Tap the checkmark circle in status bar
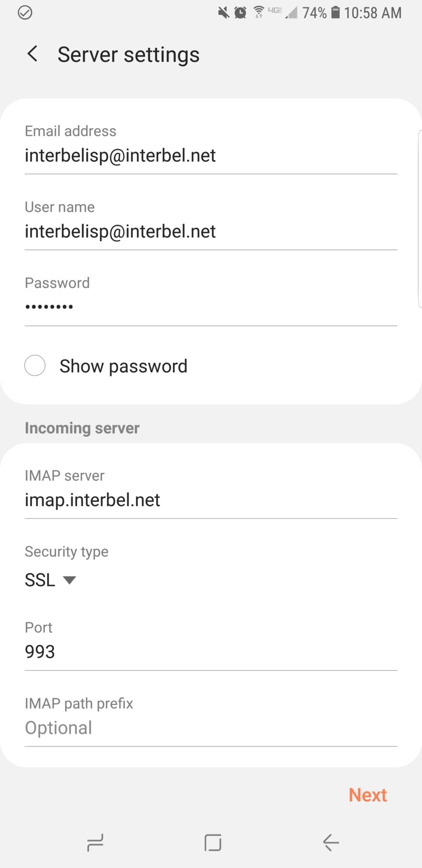The image size is (422, 868). coord(25,13)
